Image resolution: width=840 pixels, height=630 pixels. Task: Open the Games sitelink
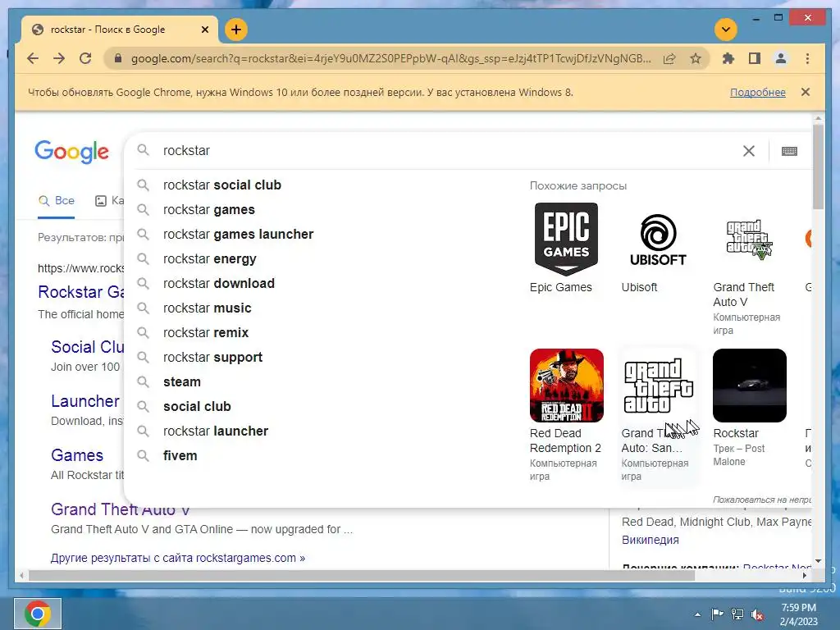click(x=77, y=455)
